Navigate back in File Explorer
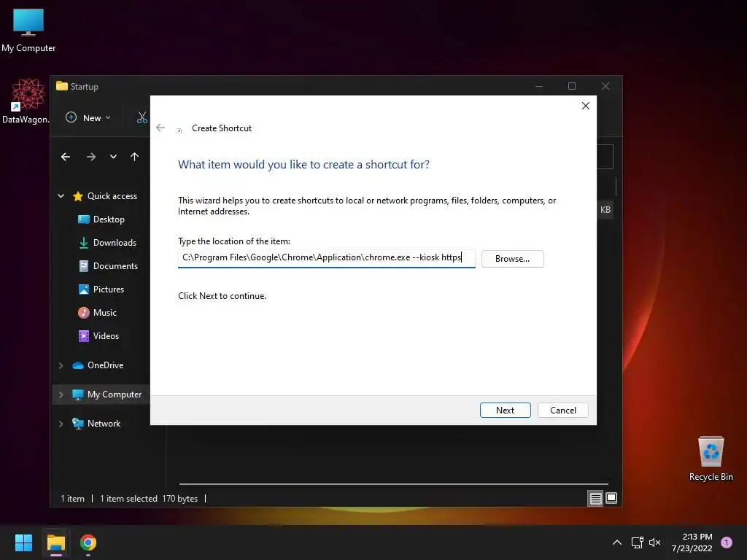Viewport: 747px width, 560px height. (66, 157)
